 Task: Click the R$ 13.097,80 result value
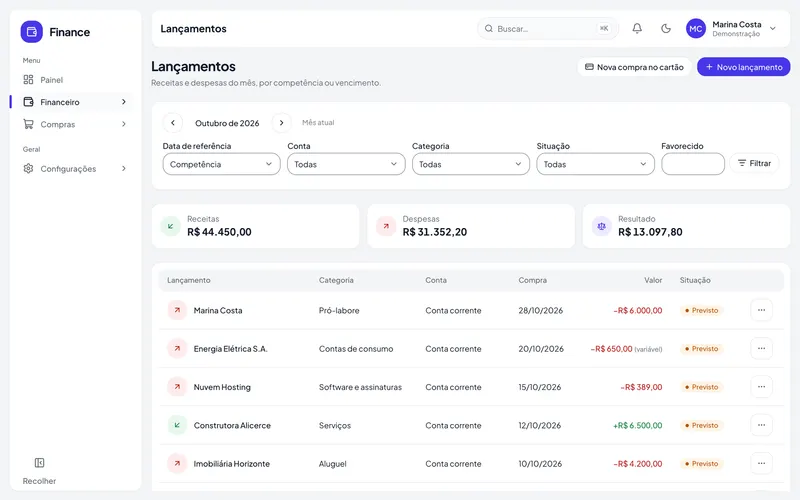[x=650, y=232]
